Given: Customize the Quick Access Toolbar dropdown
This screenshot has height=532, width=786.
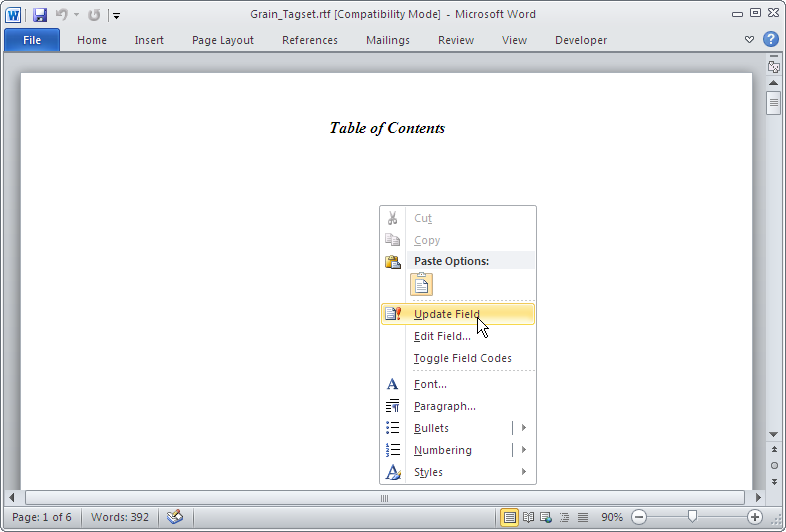Looking at the screenshot, I should pyautogui.click(x=116, y=16).
